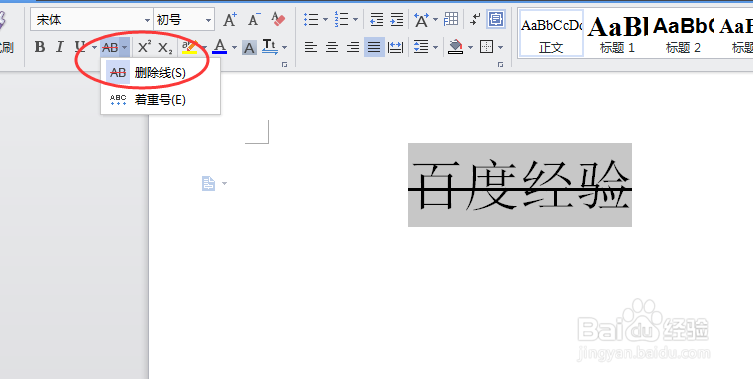The width and height of the screenshot is (753, 379).
Task: Expand borders dropdown arrow
Action: click(500, 48)
